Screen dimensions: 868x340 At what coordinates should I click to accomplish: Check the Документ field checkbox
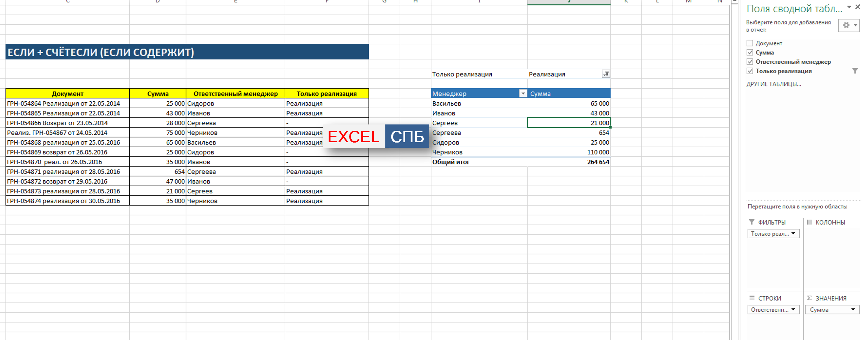click(750, 43)
